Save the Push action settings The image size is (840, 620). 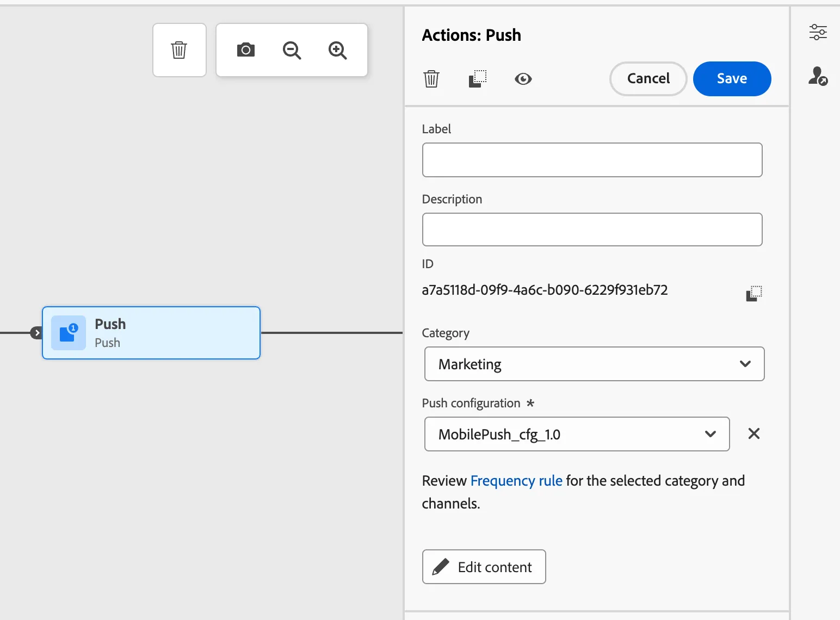point(732,79)
